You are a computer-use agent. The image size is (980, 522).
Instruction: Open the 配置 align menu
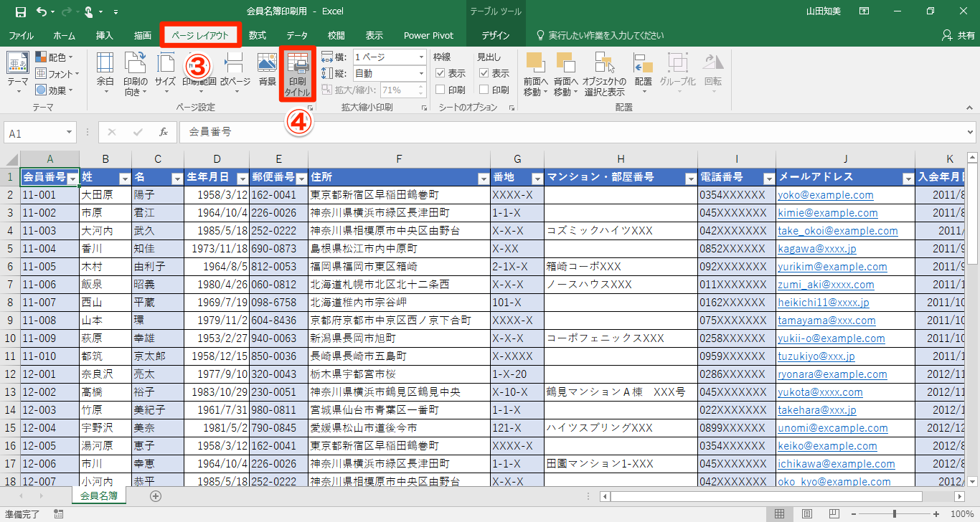coord(644,74)
